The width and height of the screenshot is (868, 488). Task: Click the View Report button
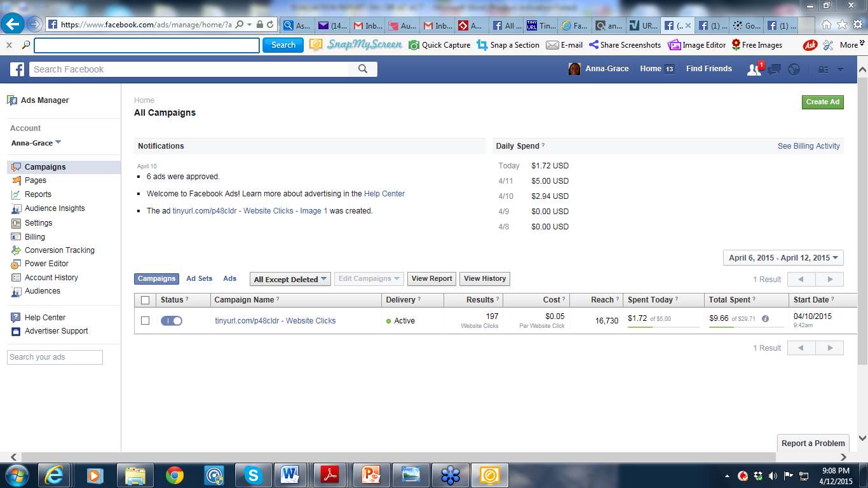coord(431,279)
